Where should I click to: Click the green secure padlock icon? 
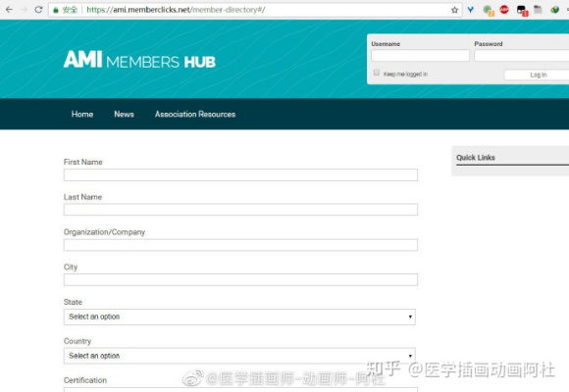[56, 10]
